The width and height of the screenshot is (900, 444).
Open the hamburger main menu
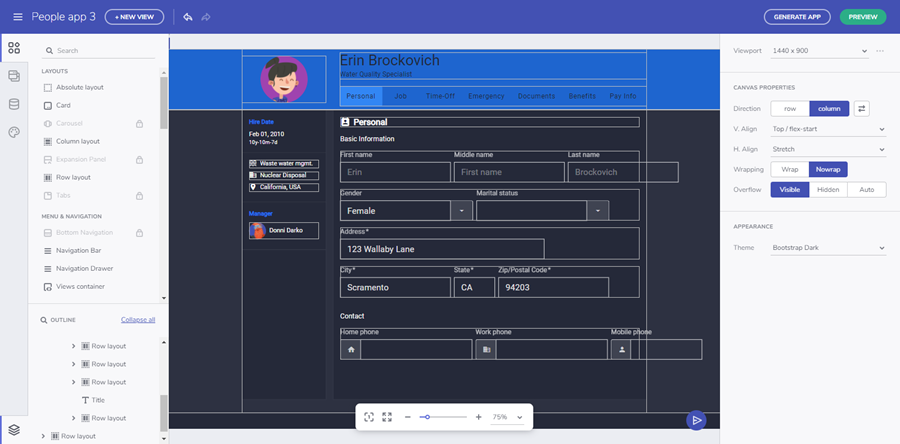point(17,17)
